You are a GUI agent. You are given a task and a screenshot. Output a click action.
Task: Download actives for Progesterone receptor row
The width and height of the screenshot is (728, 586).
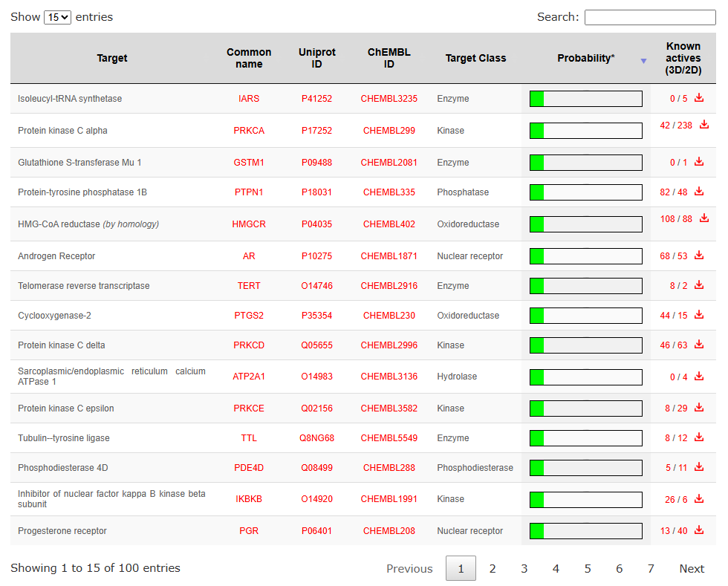(x=699, y=530)
